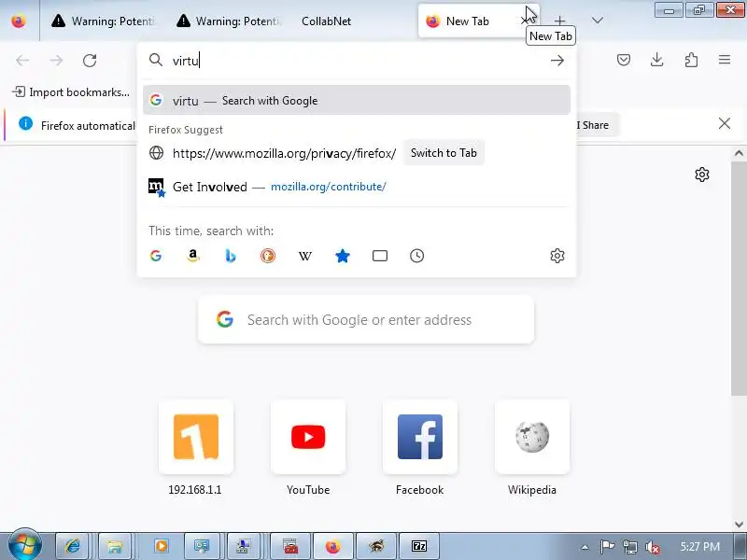Open the Windows Start menu
Screen dimensions: 747x560
25,545
